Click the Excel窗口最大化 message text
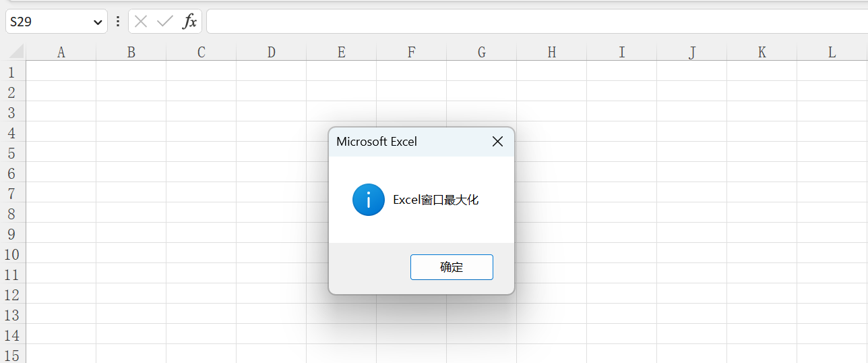The image size is (868, 363). [436, 200]
